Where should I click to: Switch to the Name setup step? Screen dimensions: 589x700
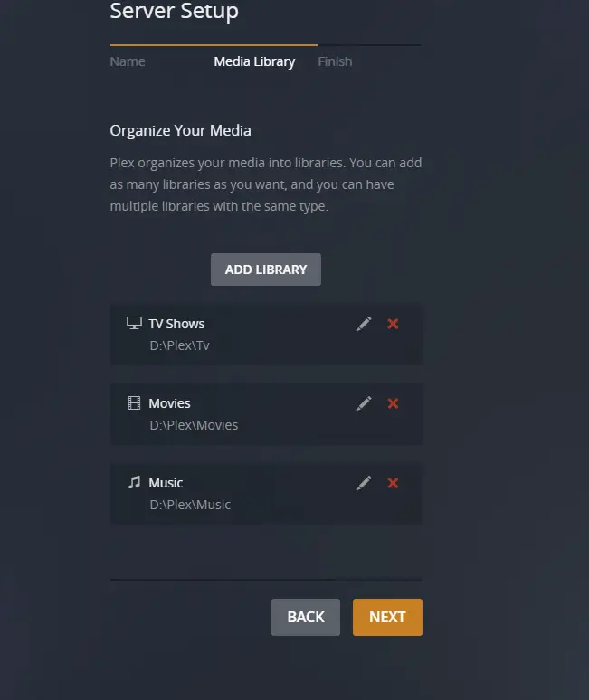pyautogui.click(x=128, y=61)
